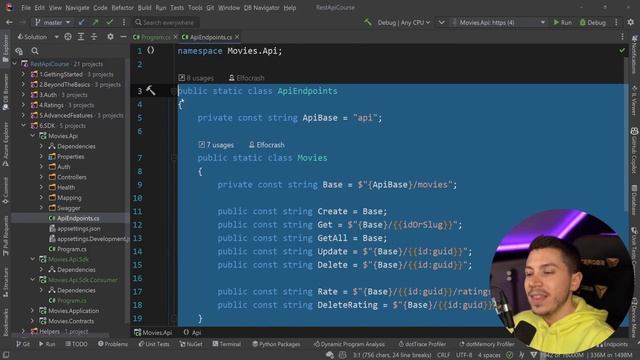Image resolution: width=640 pixels, height=360 pixels.
Task: Open the TODO tool window
Action: [x=76, y=344]
